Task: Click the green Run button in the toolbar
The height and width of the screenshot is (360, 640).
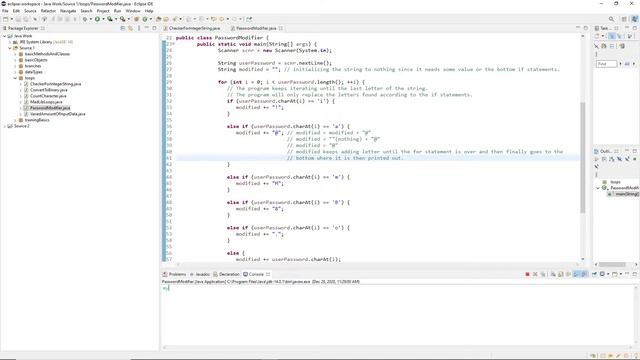Action: [98, 19]
